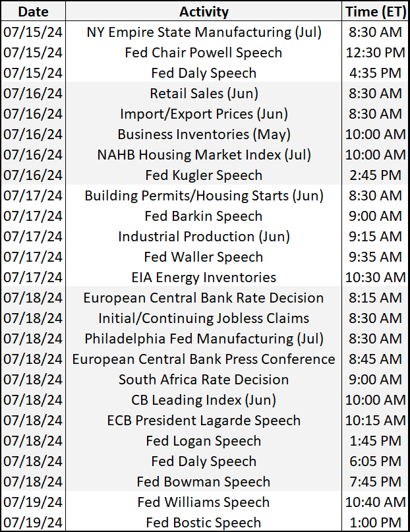Click the NAHB Housing Market Index cell
This screenshot has height=532, width=410.
click(204, 155)
